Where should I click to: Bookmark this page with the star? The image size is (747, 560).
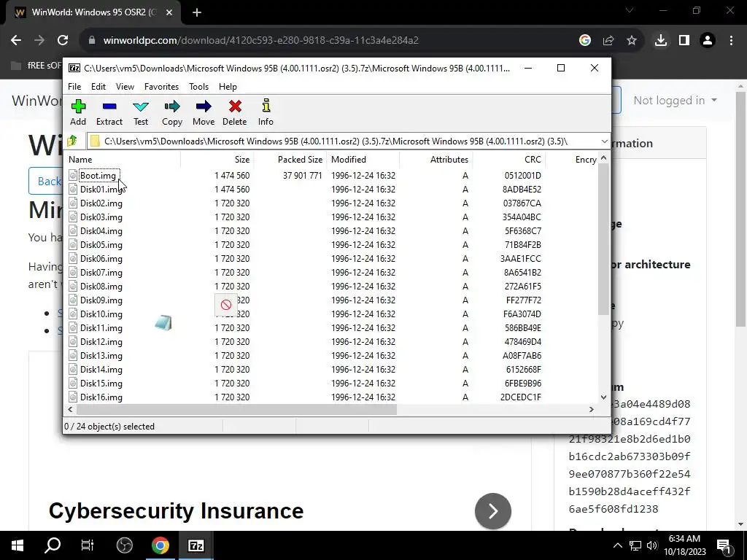632,41
